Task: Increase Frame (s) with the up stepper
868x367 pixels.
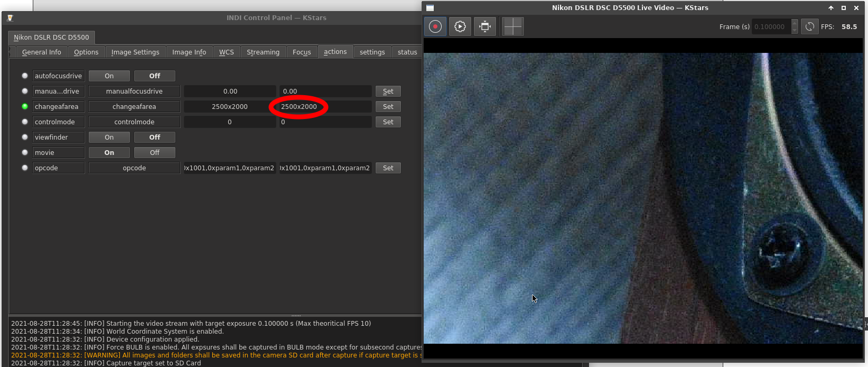Action: (x=795, y=23)
